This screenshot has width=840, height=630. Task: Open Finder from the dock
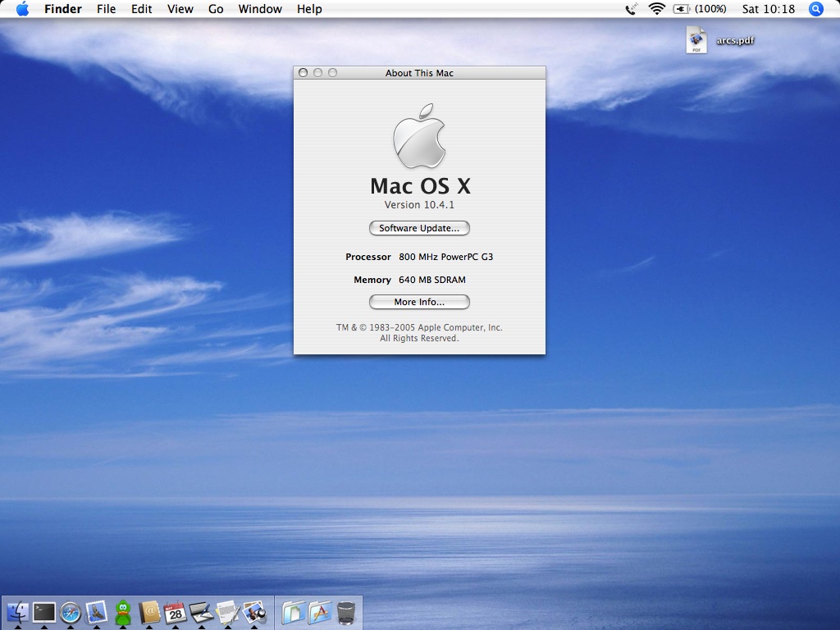click(17, 612)
